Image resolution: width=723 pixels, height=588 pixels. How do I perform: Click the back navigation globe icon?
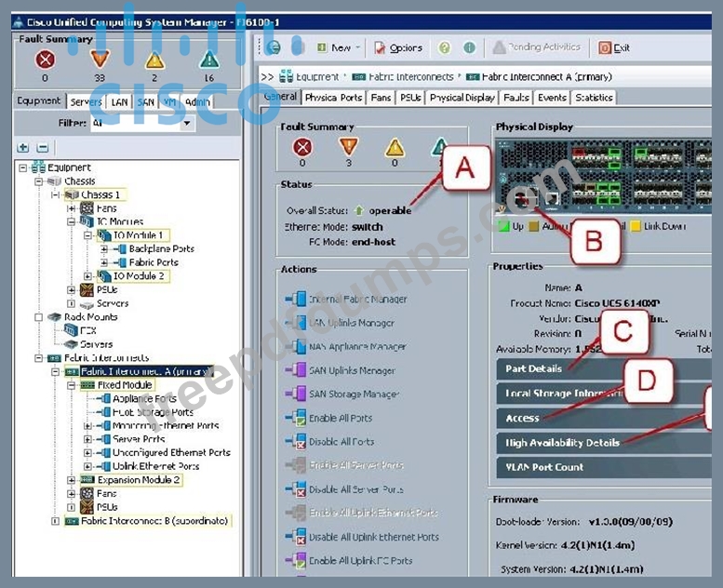[274, 47]
